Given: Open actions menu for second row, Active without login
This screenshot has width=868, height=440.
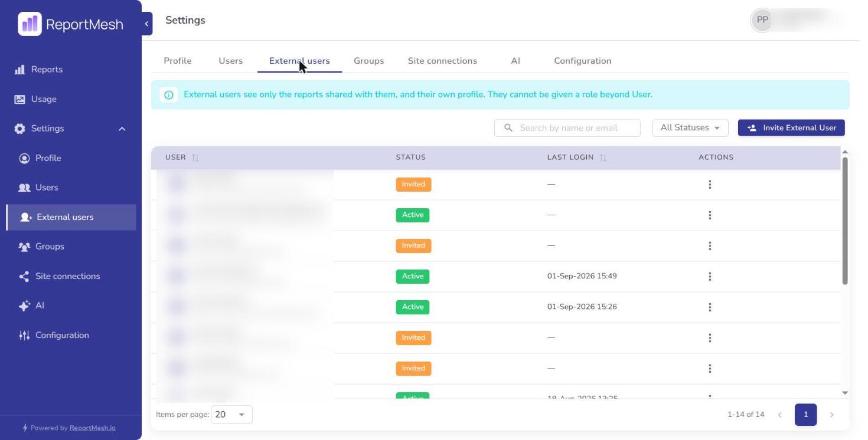Looking at the screenshot, I should [710, 215].
